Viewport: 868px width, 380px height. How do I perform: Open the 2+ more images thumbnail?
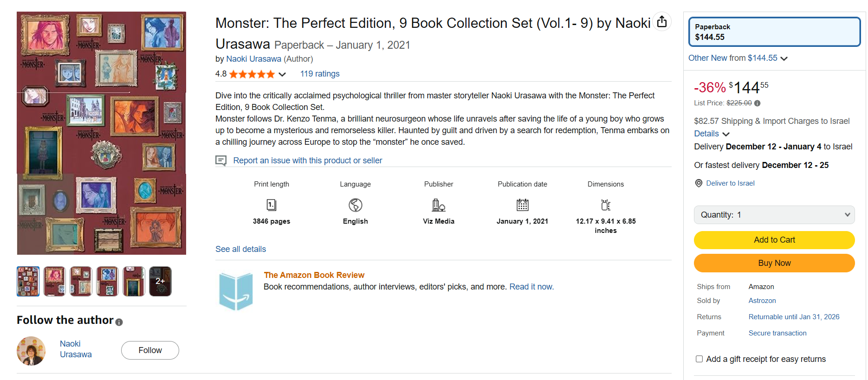(160, 281)
